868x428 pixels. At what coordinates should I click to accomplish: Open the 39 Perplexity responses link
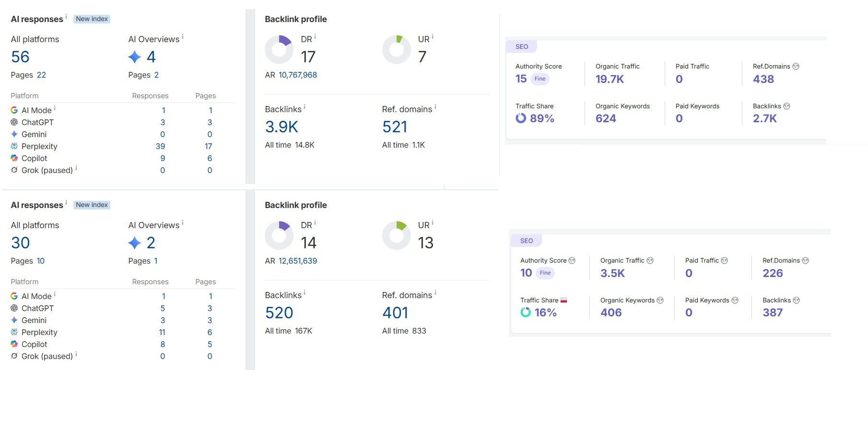(160, 146)
